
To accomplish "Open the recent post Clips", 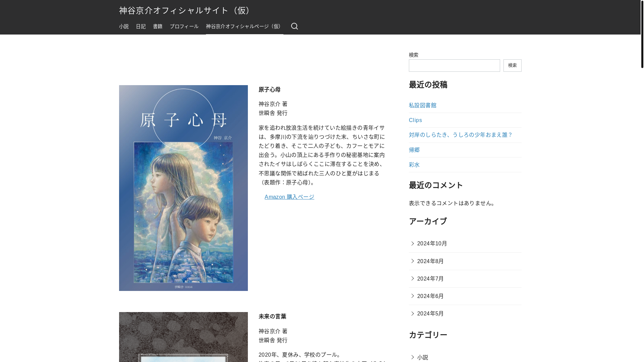I will click(x=415, y=120).
